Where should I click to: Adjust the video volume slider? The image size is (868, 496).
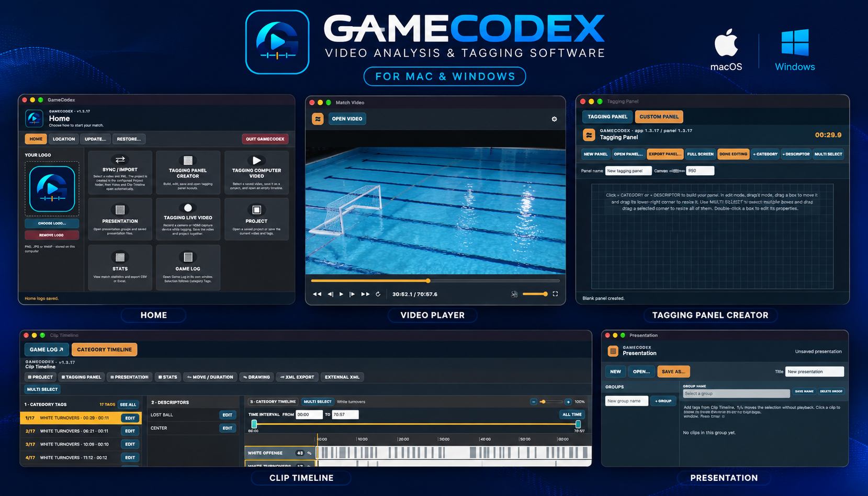[x=535, y=294]
